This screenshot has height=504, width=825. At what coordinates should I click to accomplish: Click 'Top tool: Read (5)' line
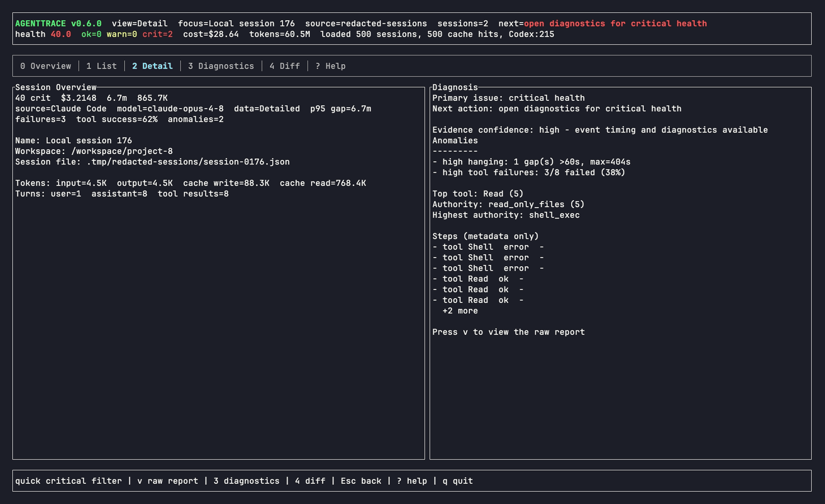[x=478, y=194]
